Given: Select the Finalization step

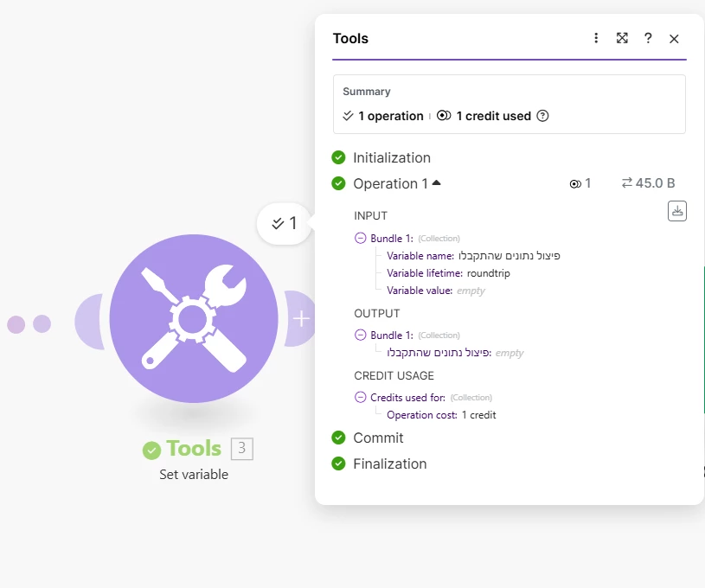Looking at the screenshot, I should 389,463.
